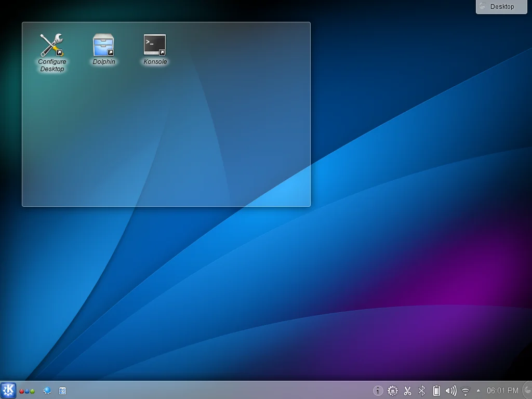Open the KDE Kickoff application launcher
The height and width of the screenshot is (399, 532).
pos(8,391)
